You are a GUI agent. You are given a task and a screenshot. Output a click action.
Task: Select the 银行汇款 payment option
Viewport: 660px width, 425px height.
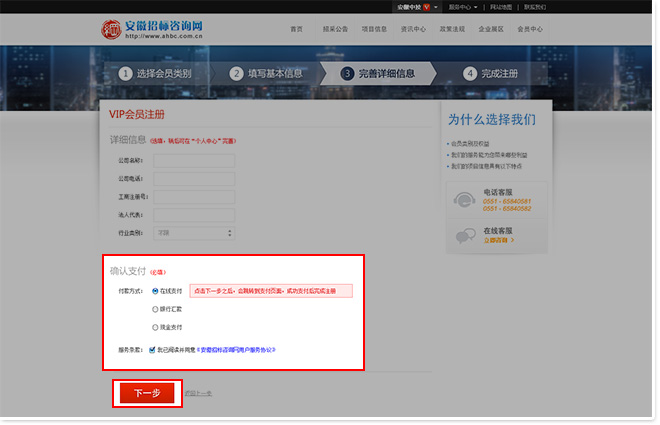point(155,309)
